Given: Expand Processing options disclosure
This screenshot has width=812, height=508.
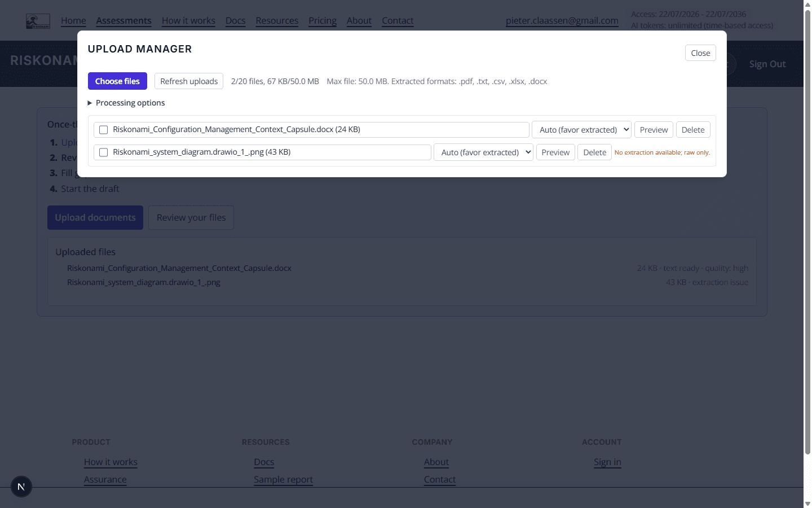Looking at the screenshot, I should (x=126, y=103).
